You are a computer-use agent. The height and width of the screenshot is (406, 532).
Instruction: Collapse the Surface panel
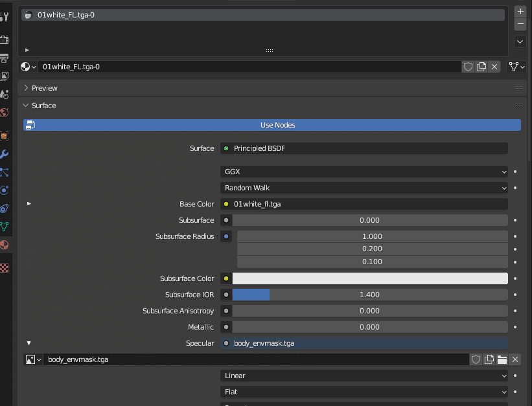click(43, 106)
